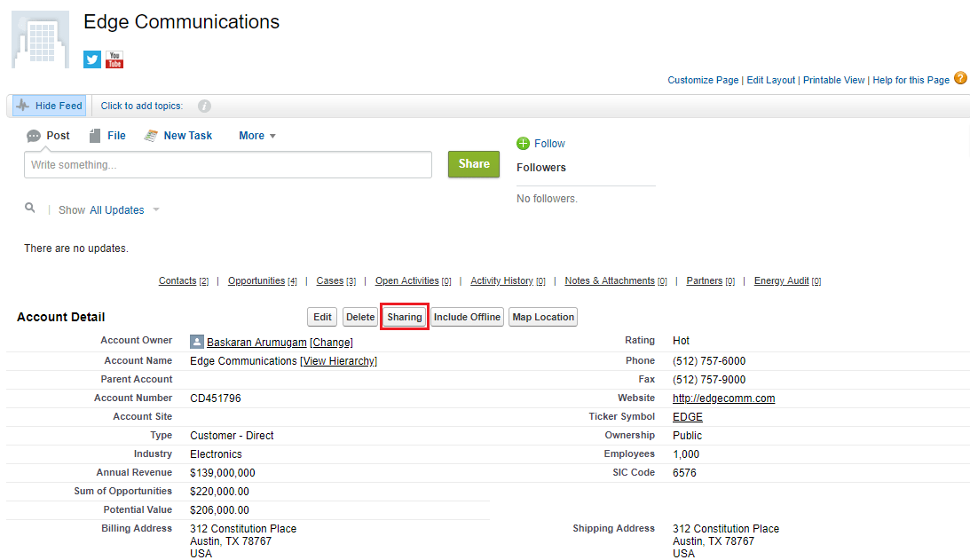
Task: Expand the More dropdown in the feed
Action: coord(256,135)
